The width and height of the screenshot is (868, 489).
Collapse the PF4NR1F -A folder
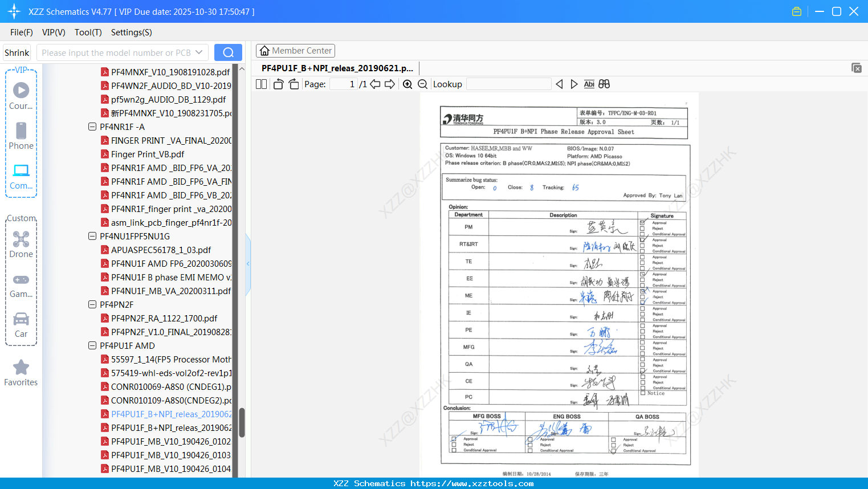(92, 127)
